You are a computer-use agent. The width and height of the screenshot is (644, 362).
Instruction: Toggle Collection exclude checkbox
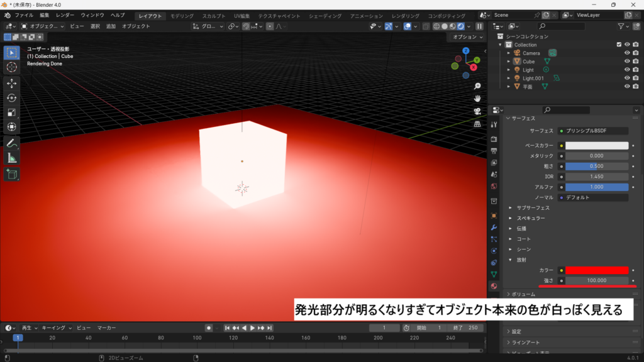coord(619,45)
